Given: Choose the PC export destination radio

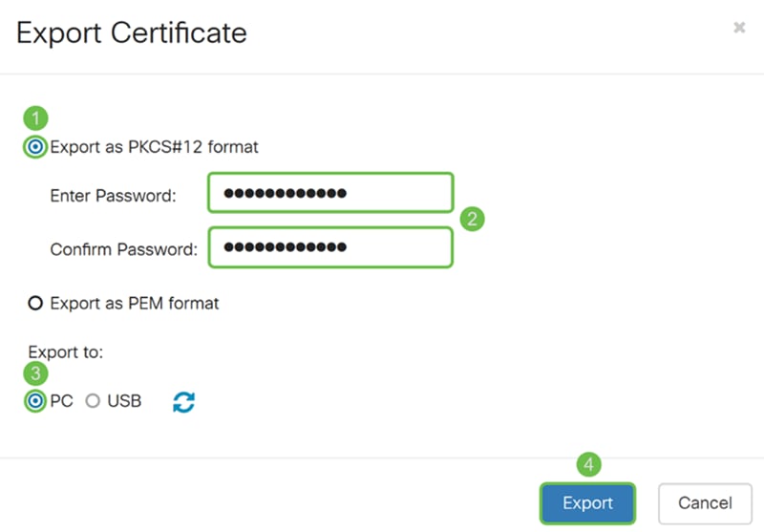Looking at the screenshot, I should [x=35, y=401].
